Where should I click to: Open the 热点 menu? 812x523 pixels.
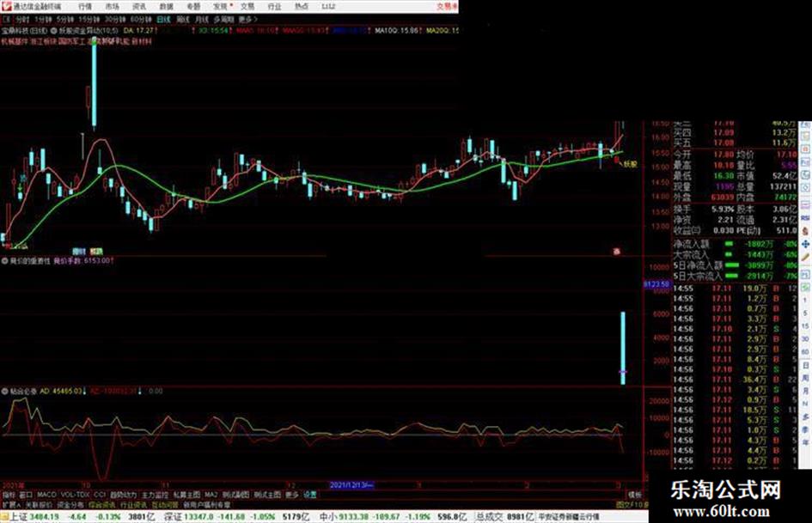(302, 7)
